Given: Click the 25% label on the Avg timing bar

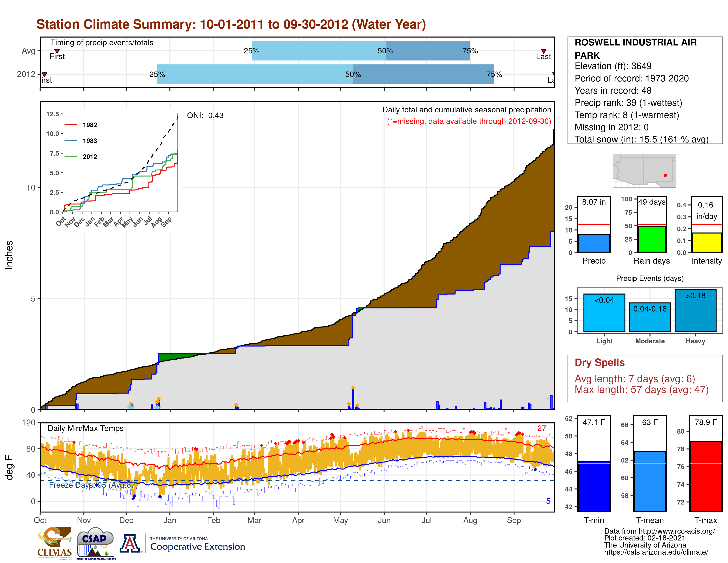Looking at the screenshot, I should click(251, 51).
